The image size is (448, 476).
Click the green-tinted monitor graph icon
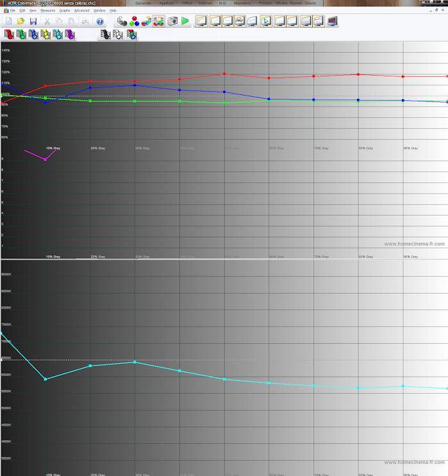(306, 21)
